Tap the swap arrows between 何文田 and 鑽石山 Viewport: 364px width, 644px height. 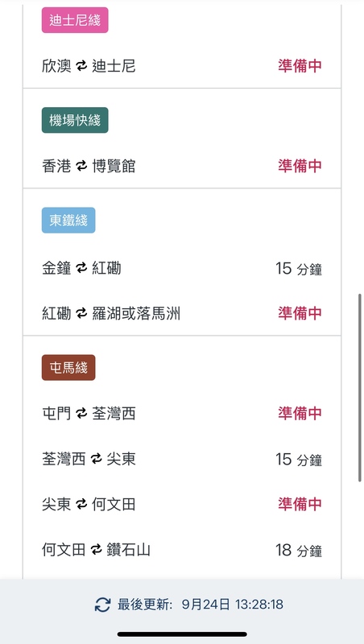pyautogui.click(x=96, y=550)
